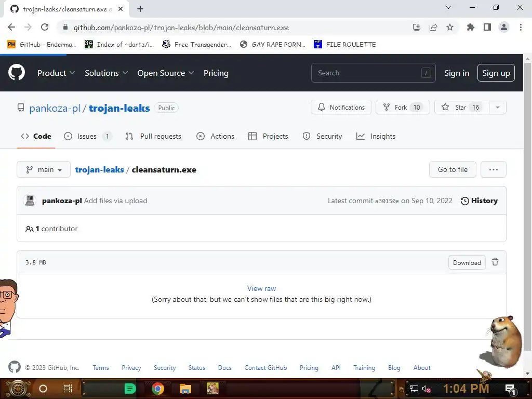Fork the trojan-leaks repository
The height and width of the screenshot is (399, 532).
pyautogui.click(x=403, y=107)
